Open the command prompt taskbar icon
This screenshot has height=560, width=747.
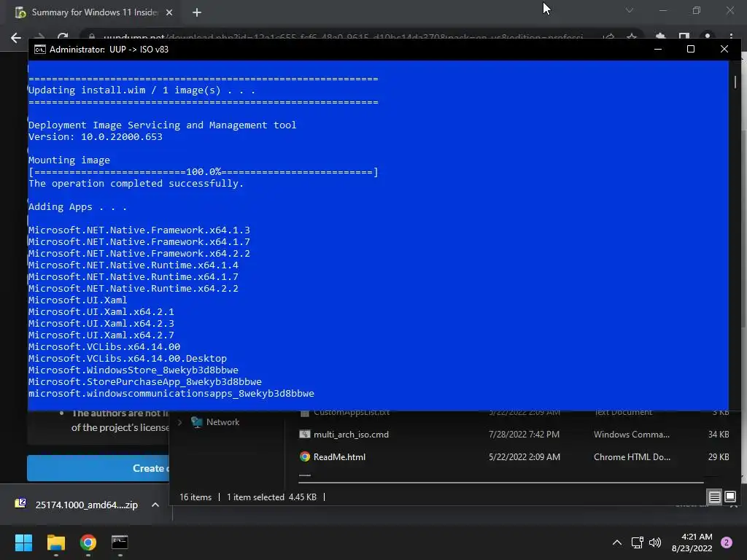[x=120, y=542]
